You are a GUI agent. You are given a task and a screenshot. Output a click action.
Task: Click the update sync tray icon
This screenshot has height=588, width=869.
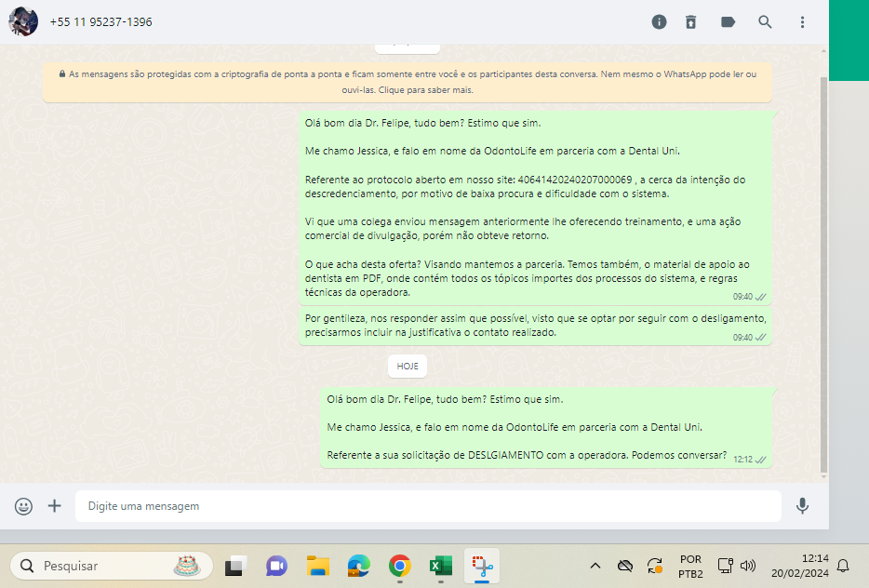point(655,566)
